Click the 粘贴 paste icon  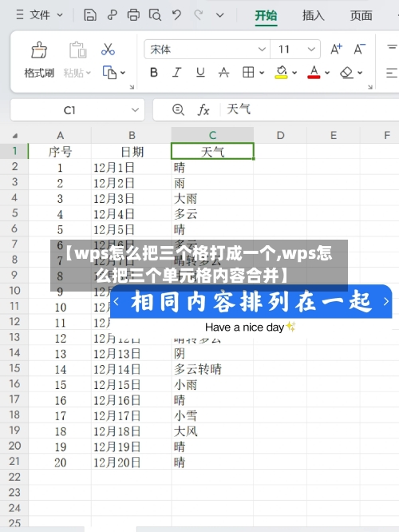click(x=77, y=50)
